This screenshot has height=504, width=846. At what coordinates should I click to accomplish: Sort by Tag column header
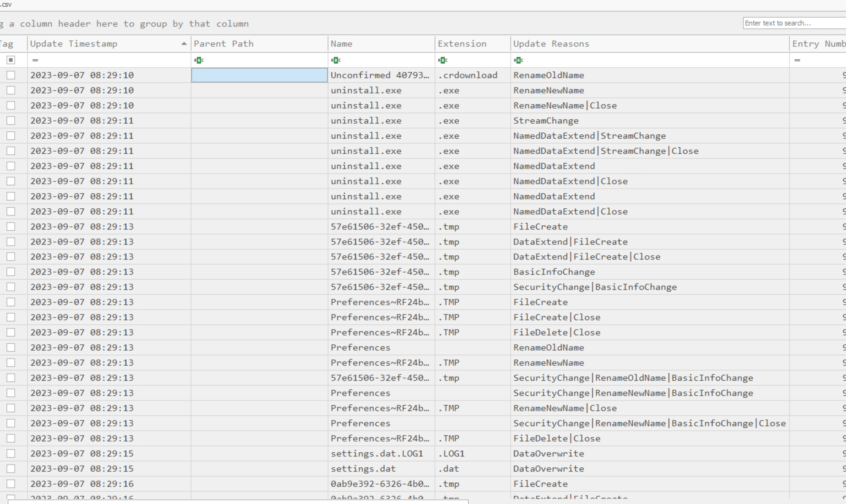pyautogui.click(x=13, y=43)
